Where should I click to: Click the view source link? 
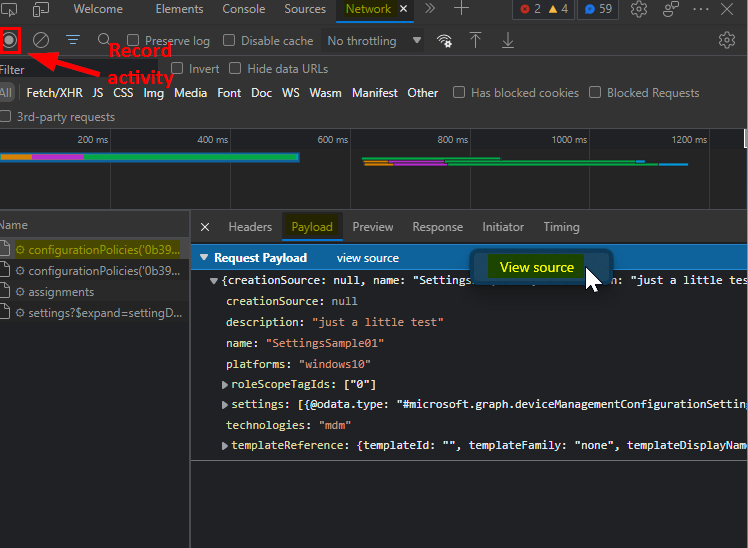point(367,258)
